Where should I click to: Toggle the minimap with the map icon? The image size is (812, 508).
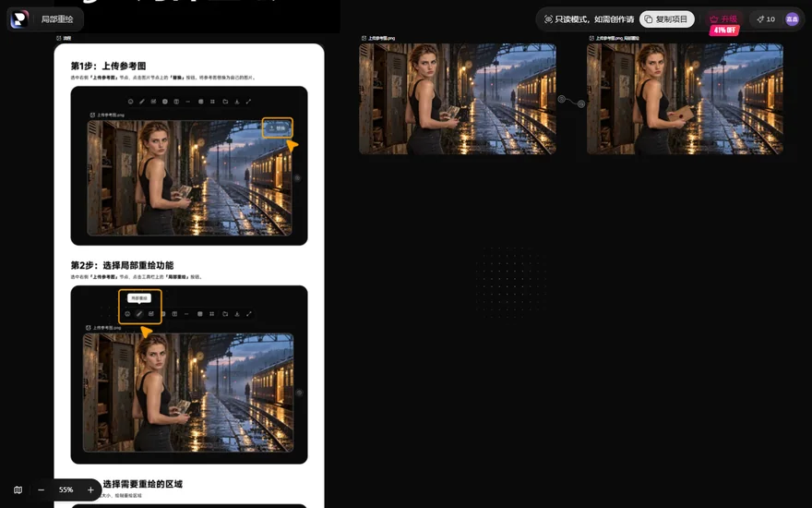(x=18, y=490)
